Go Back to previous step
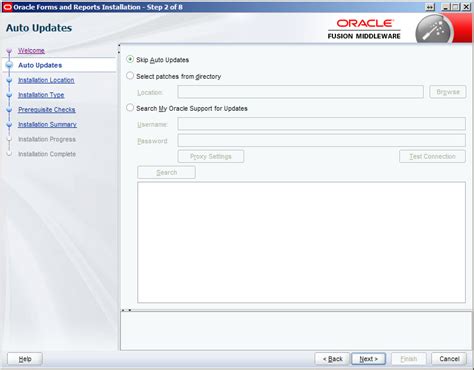This screenshot has height=370, width=474. pyautogui.click(x=332, y=359)
